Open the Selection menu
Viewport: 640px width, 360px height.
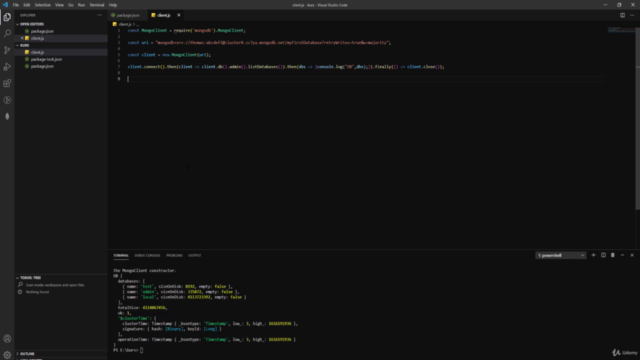point(42,5)
